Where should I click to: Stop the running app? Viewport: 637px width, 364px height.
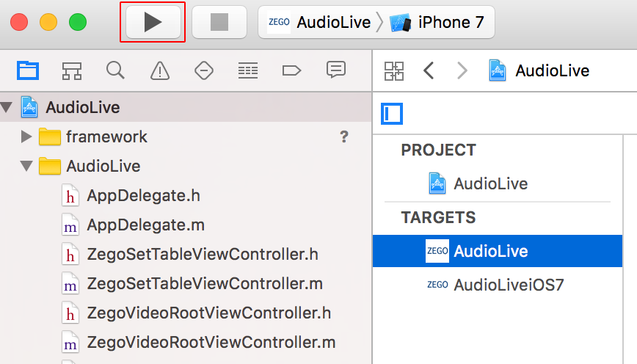pyautogui.click(x=219, y=22)
